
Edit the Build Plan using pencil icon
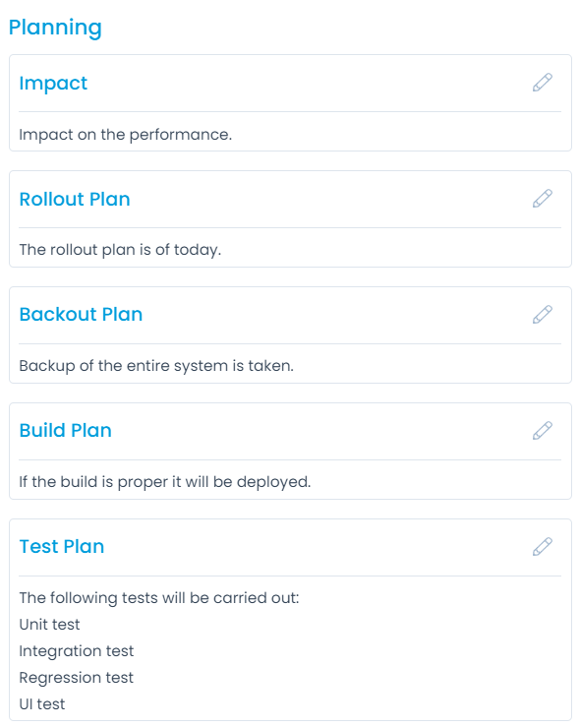tap(542, 431)
